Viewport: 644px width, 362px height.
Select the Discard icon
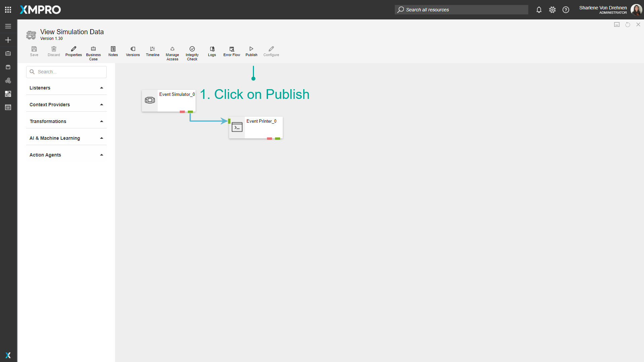(54, 51)
